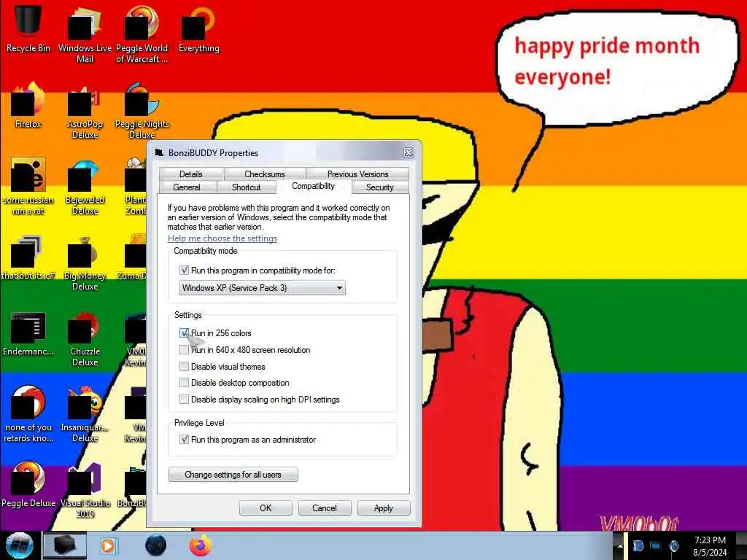Open Windows Media Player from taskbar
747x560 pixels.
108,545
